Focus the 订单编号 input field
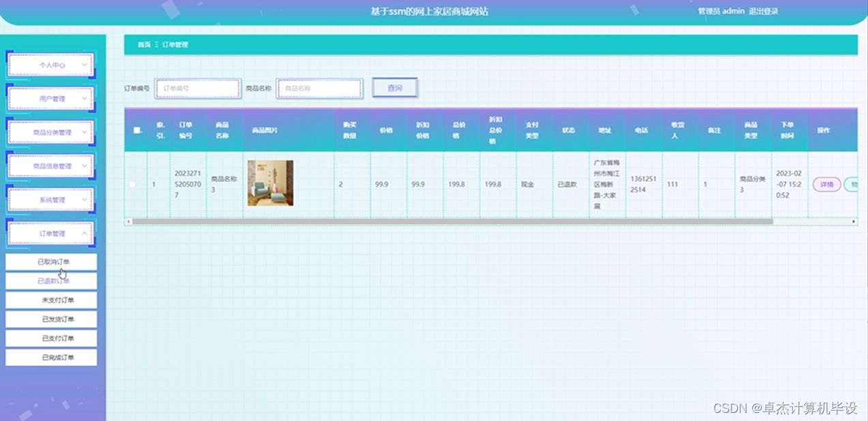The height and width of the screenshot is (421, 868). pyautogui.click(x=198, y=89)
